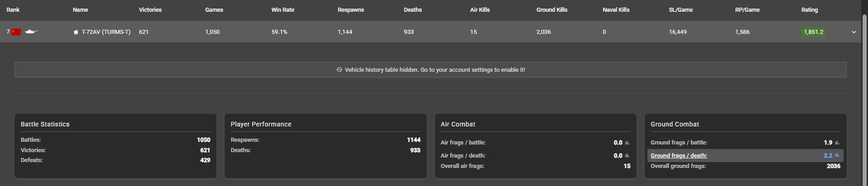Collapse the T-72AV row with chevron

854,32
